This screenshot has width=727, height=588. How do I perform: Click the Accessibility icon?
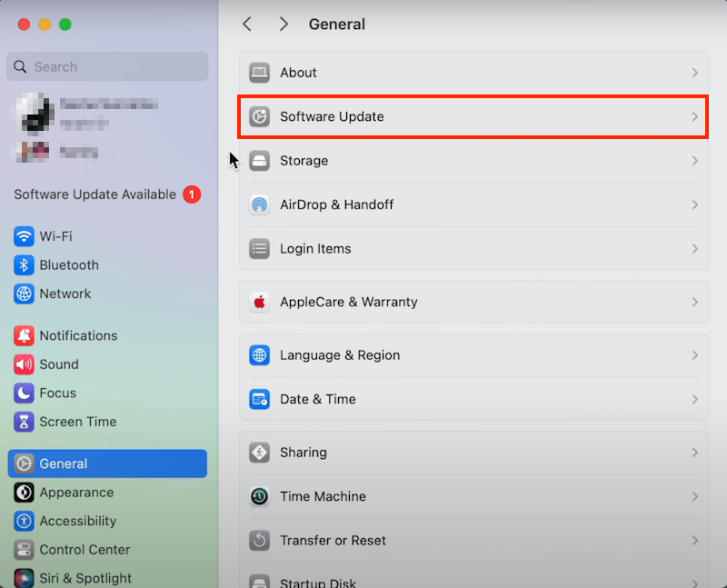click(25, 521)
